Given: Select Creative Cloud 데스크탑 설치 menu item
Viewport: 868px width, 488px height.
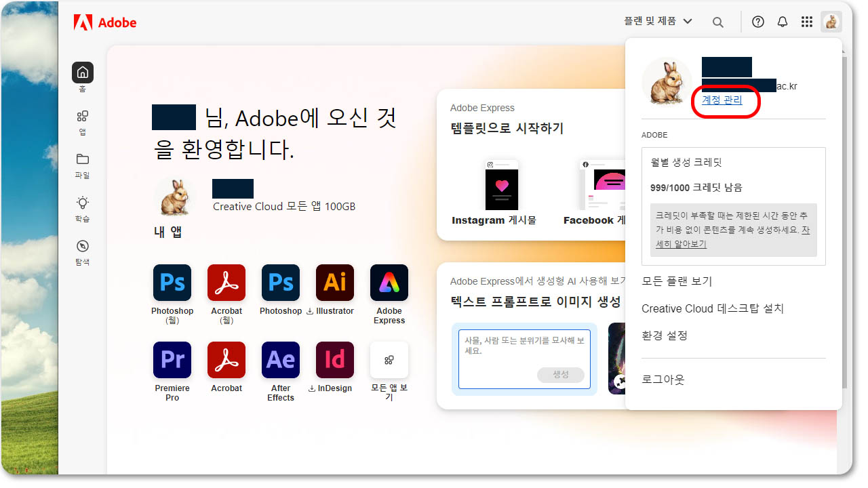Looking at the screenshot, I should 713,308.
